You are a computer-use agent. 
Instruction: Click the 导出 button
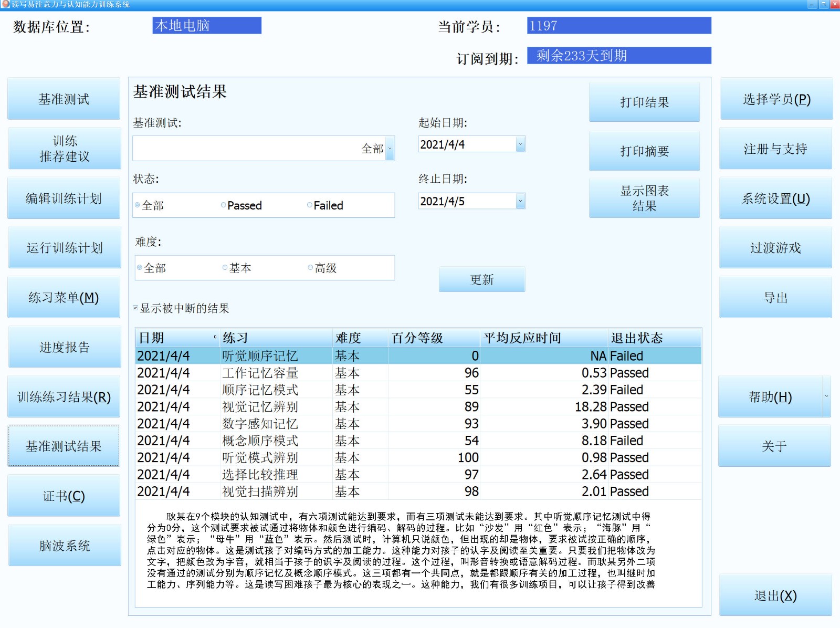point(776,297)
